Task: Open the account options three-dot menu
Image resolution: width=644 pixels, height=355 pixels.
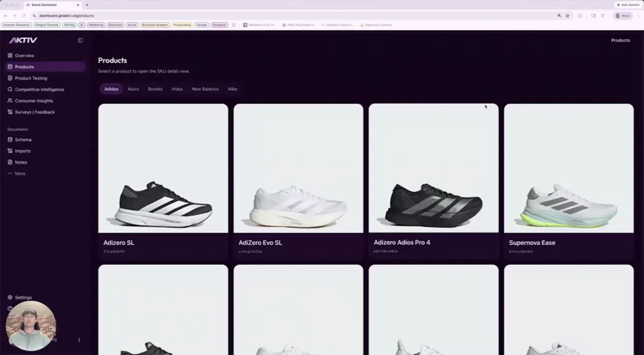Action: tap(79, 340)
